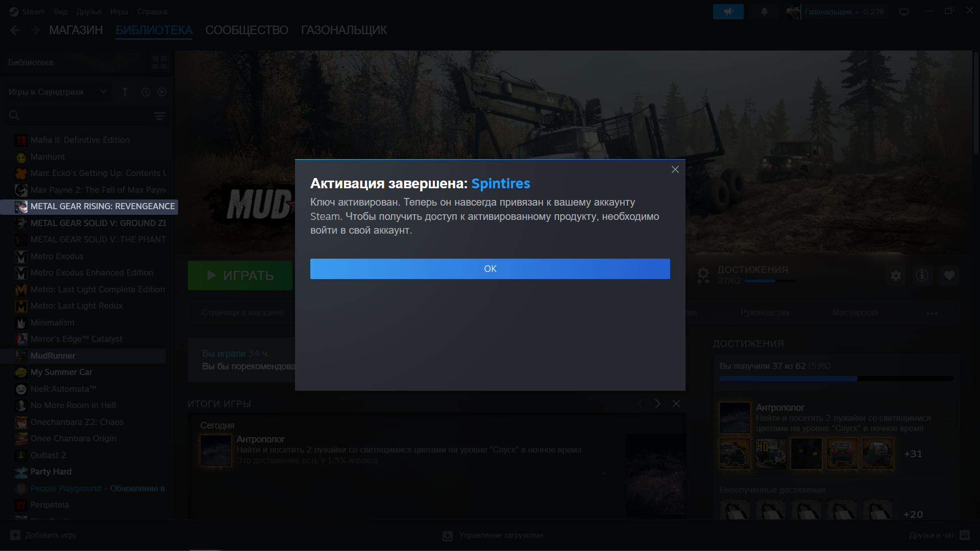Viewport: 980px width, 551px height.
Task: Click the megaphone announcements icon
Action: pyautogui.click(x=728, y=12)
